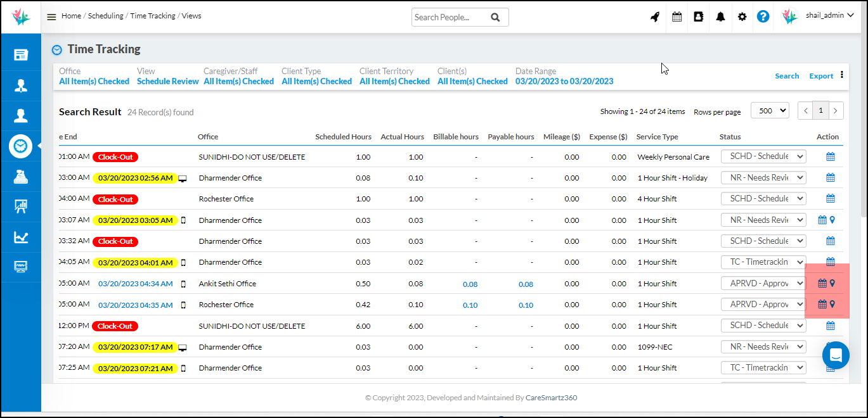Open the address book contacts icon
Screen dimensions: 868x418
699,17
